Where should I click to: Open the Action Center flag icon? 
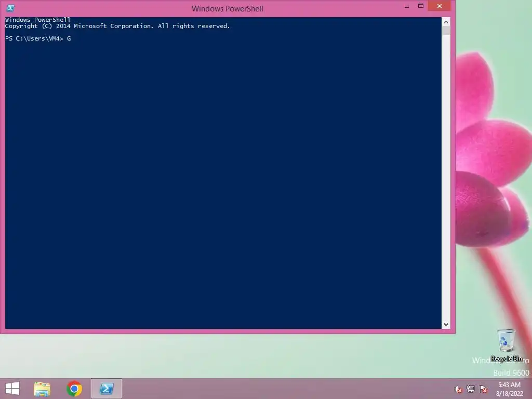[483, 389]
